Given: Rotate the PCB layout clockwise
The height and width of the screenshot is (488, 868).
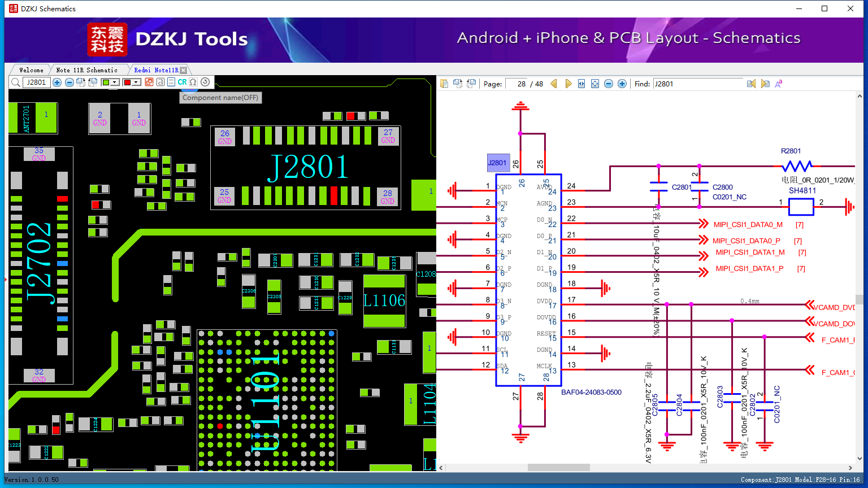Looking at the screenshot, I should click(80, 82).
